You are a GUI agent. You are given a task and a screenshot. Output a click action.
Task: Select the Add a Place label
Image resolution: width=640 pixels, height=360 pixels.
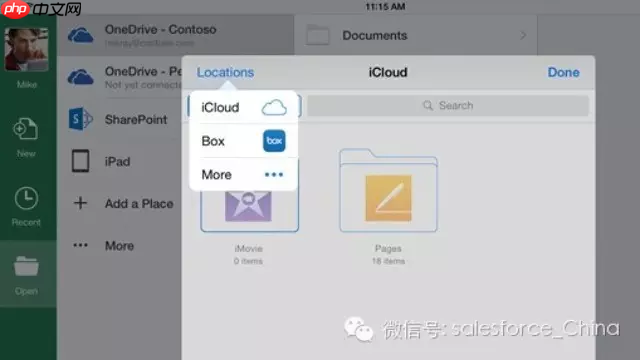pos(139,203)
